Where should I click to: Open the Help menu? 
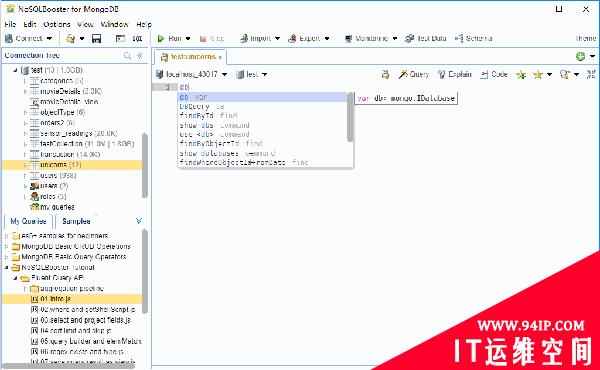[x=144, y=24]
